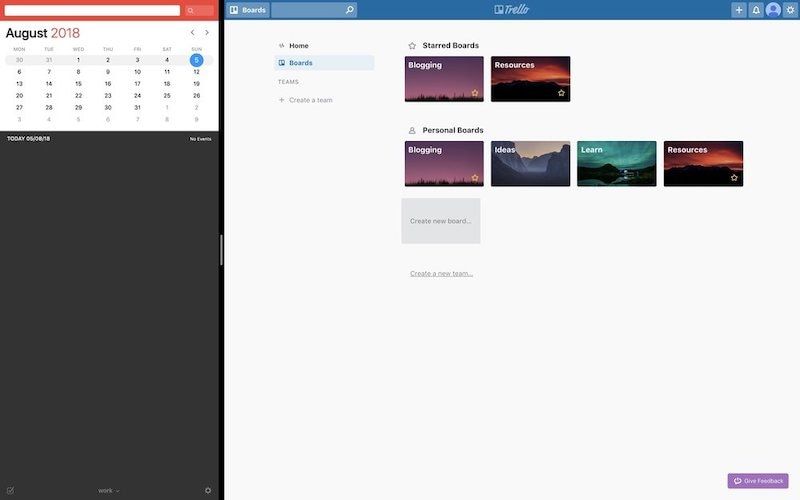Click the plus create icon in Trello header
Viewport: 800px width, 500px height.
tap(739, 10)
